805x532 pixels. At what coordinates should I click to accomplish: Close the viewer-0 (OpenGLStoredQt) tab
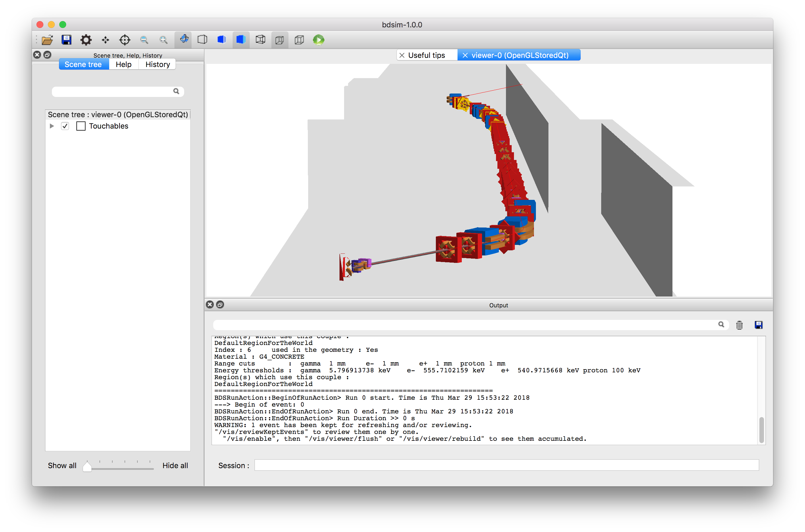pos(465,55)
